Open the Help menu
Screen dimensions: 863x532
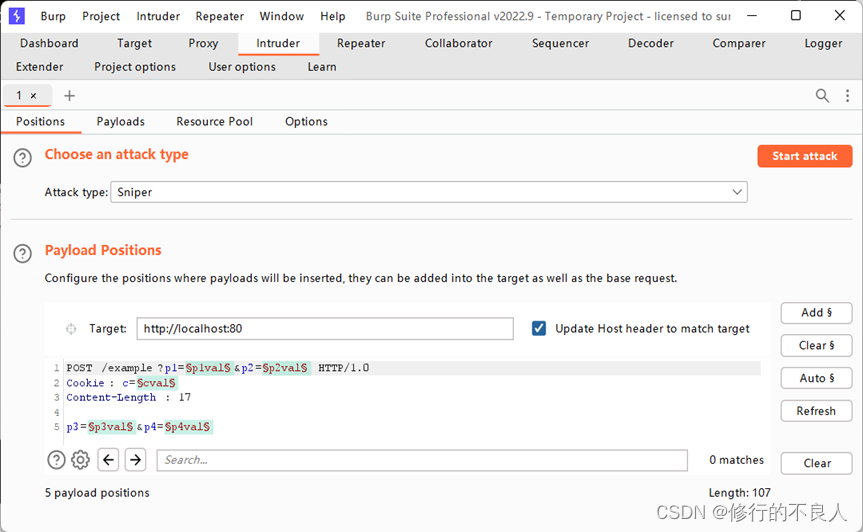(332, 16)
